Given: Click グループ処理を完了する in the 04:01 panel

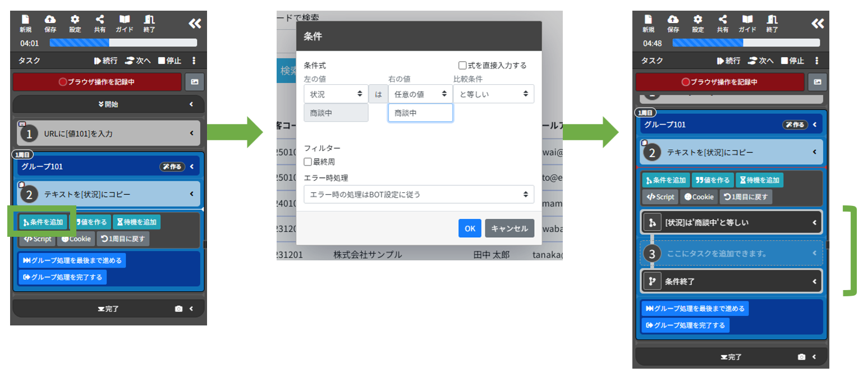Looking at the screenshot, I should click(x=63, y=277).
